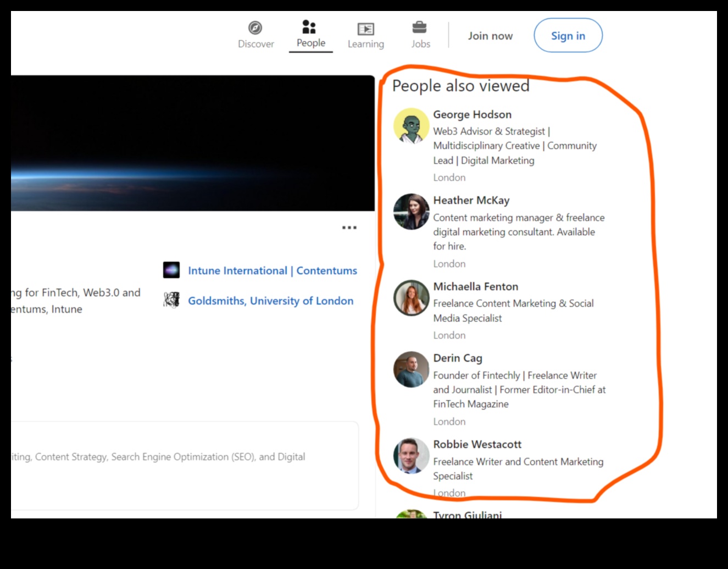Click the Sign in button
The image size is (728, 569).
[568, 35]
